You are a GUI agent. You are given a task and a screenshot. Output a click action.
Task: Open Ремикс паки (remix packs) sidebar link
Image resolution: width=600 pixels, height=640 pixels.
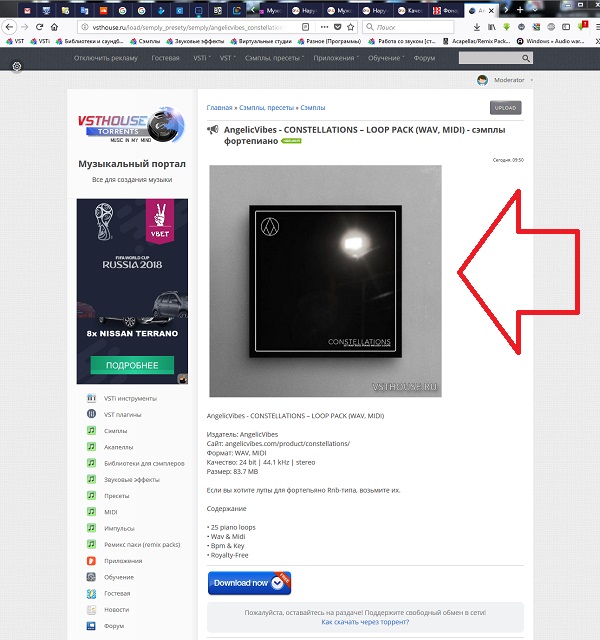(x=142, y=544)
